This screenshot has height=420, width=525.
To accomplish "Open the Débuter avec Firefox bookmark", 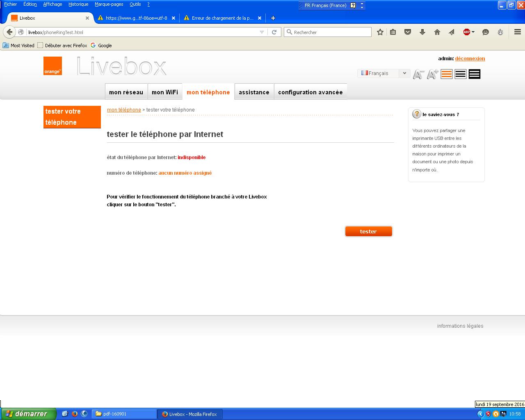I will pos(62,46).
